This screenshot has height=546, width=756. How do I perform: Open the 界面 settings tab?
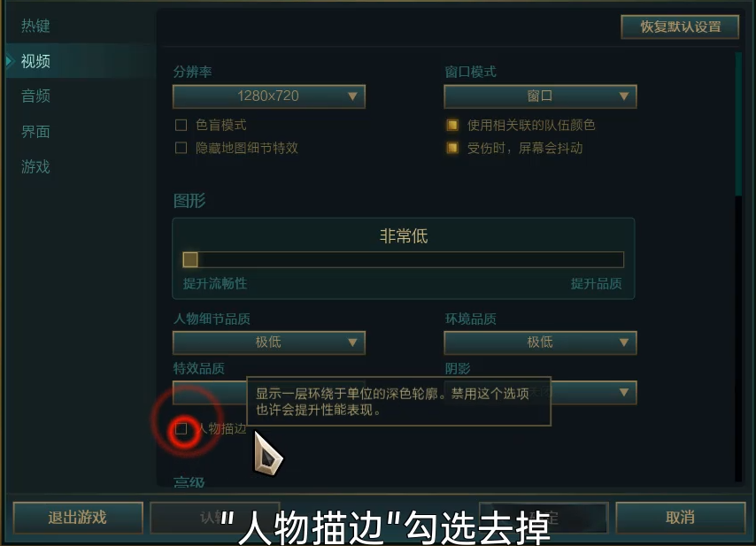click(35, 132)
